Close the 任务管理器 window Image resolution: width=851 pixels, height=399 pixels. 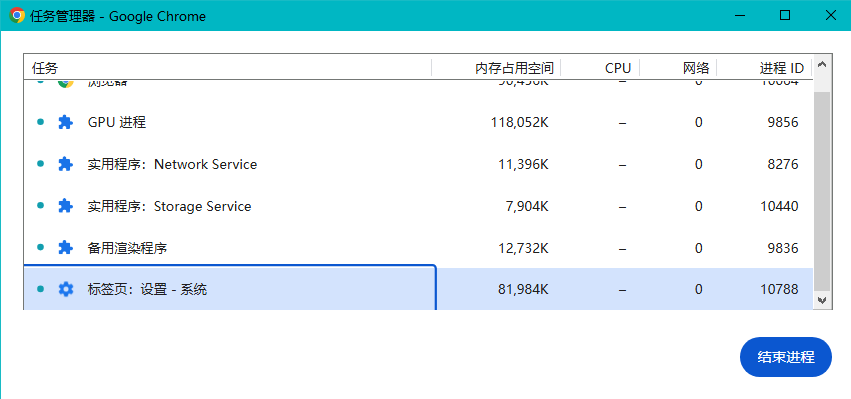pyautogui.click(x=830, y=15)
